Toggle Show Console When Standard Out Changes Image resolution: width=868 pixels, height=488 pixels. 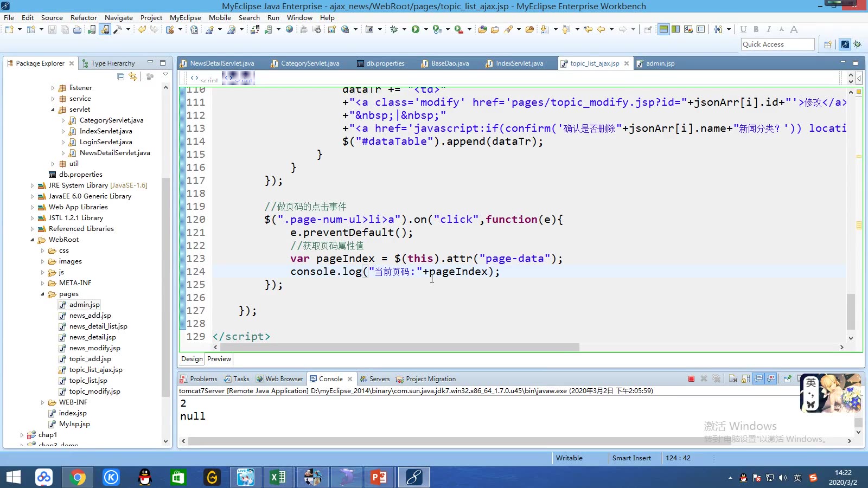758,378
